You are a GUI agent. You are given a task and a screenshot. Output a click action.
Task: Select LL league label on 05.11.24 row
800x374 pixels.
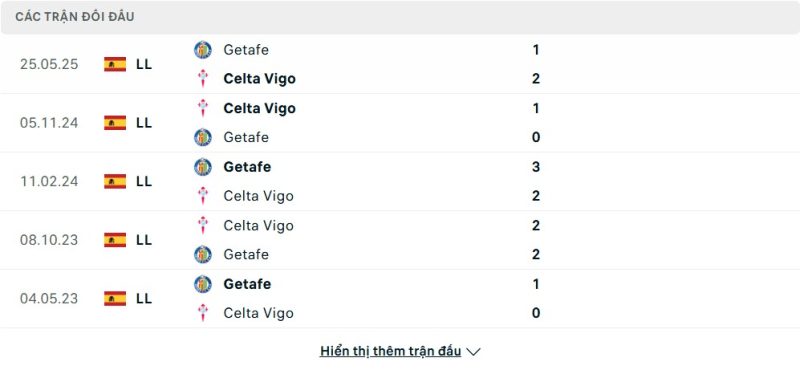point(144,123)
